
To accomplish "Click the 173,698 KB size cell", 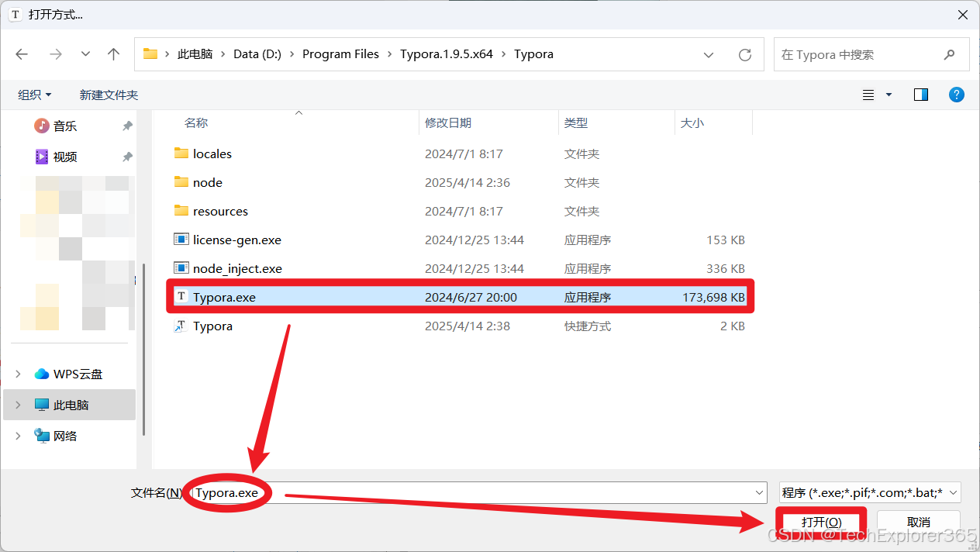I will tap(713, 297).
